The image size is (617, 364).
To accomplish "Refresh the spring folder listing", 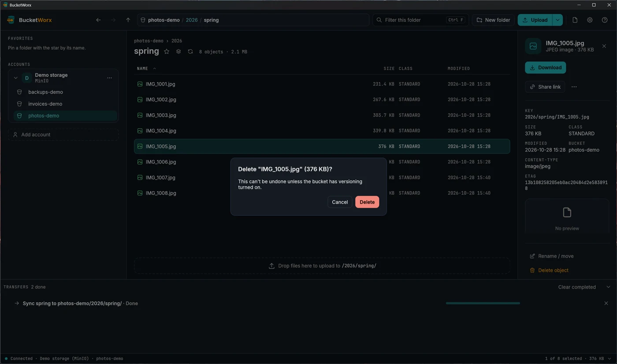I will click(190, 52).
